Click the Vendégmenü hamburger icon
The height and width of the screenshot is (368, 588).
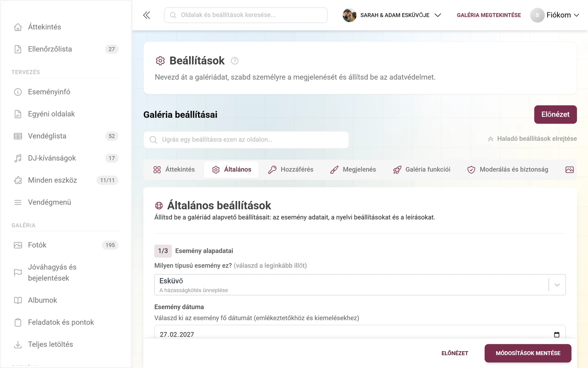coord(18,202)
